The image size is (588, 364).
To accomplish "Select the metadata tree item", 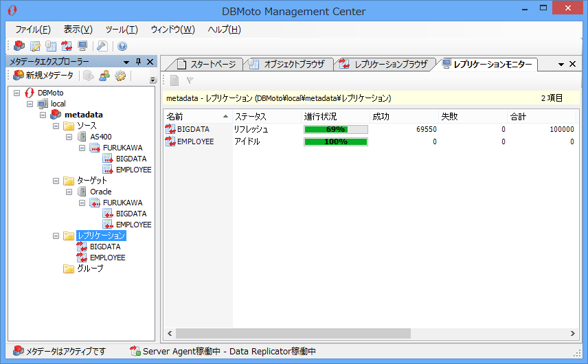I will coord(84,115).
